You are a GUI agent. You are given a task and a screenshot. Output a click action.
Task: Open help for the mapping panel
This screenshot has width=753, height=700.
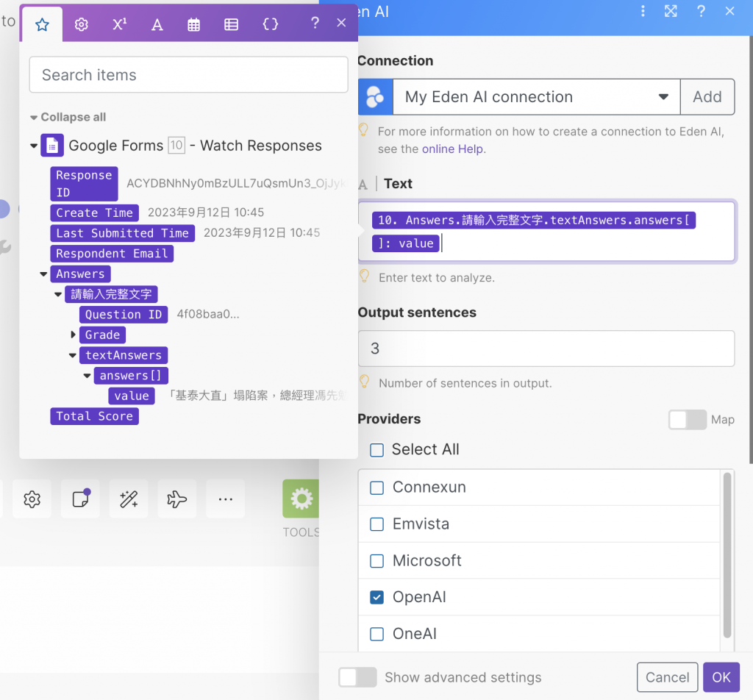[315, 23]
